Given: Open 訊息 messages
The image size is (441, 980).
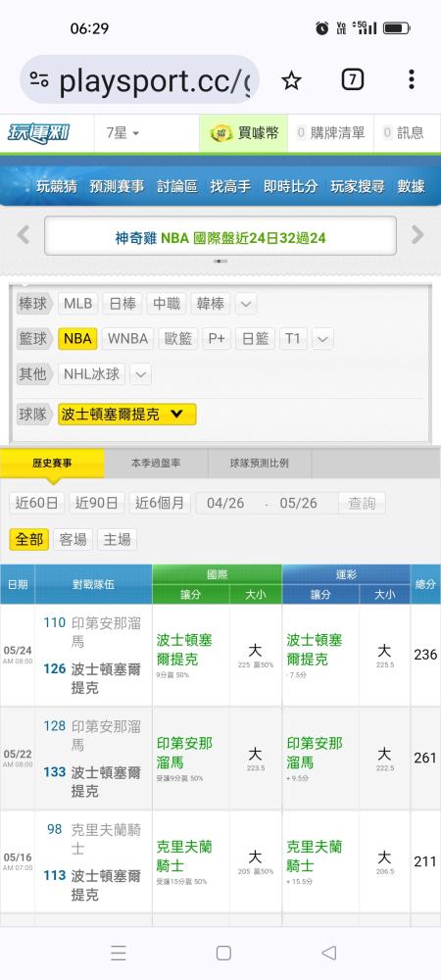Looking at the screenshot, I should coord(404,132).
